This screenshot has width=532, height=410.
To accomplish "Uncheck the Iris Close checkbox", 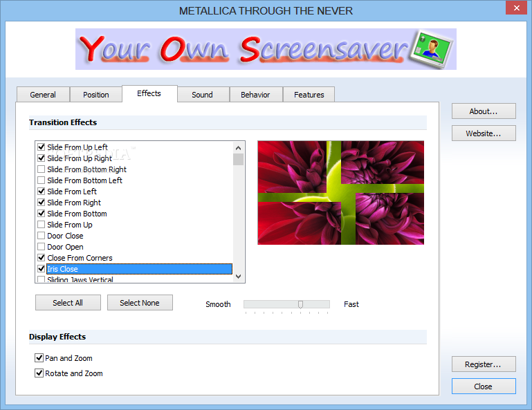I will click(42, 268).
